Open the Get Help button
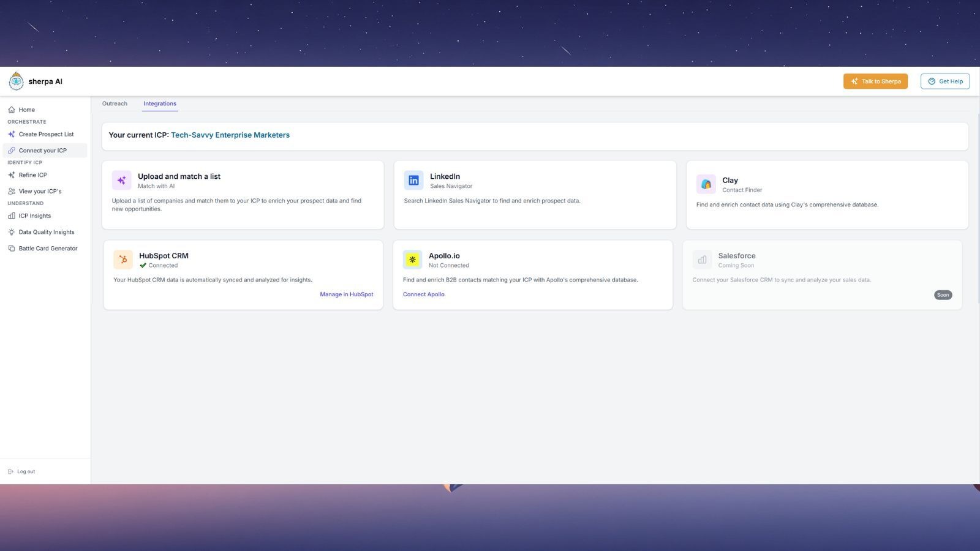The width and height of the screenshot is (980, 551). 944,81
